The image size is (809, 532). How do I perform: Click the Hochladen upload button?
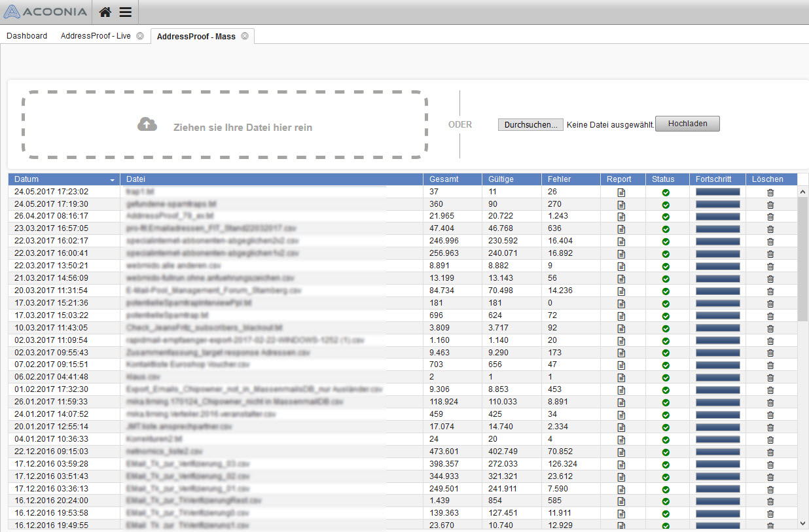(x=687, y=124)
